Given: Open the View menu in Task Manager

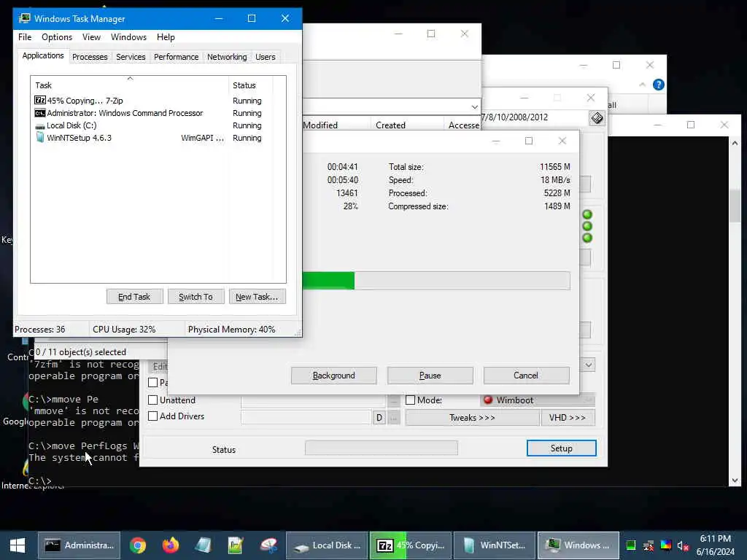Looking at the screenshot, I should coord(91,37).
